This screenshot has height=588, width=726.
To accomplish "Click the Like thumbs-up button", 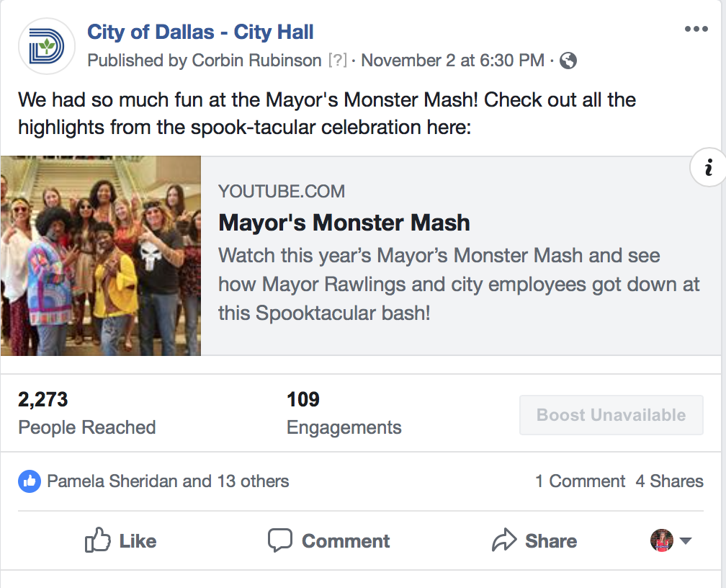I will 120,540.
